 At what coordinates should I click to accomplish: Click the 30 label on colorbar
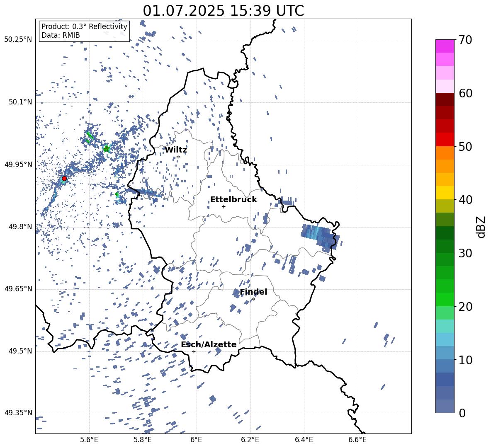[465, 253]
